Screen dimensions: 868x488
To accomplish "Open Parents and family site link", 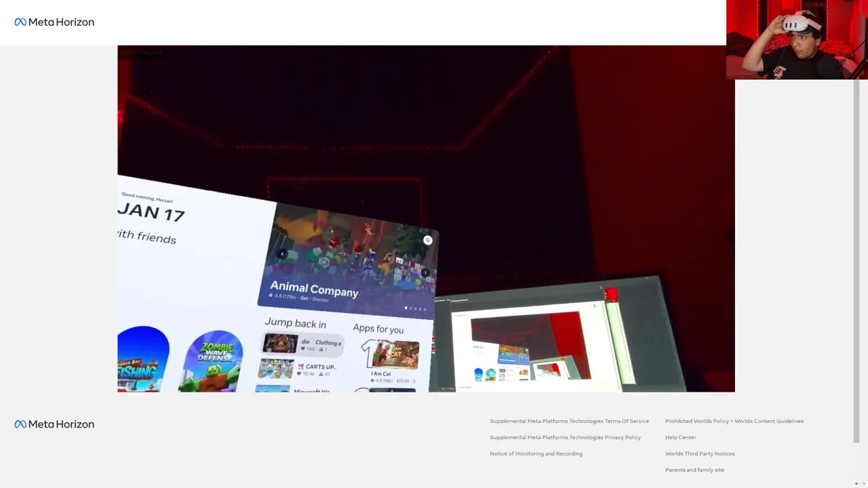I will (694, 470).
